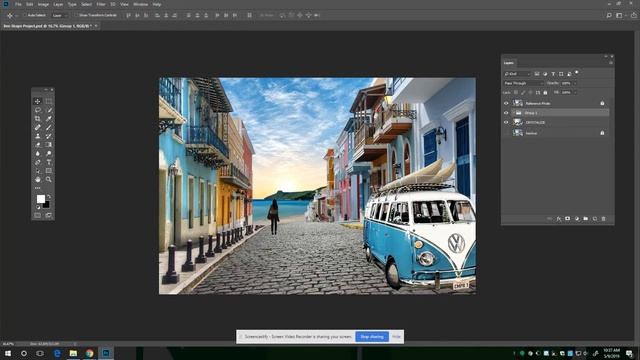The image size is (640, 360).
Task: Click the Add layer style fx icon
Action: click(x=559, y=219)
